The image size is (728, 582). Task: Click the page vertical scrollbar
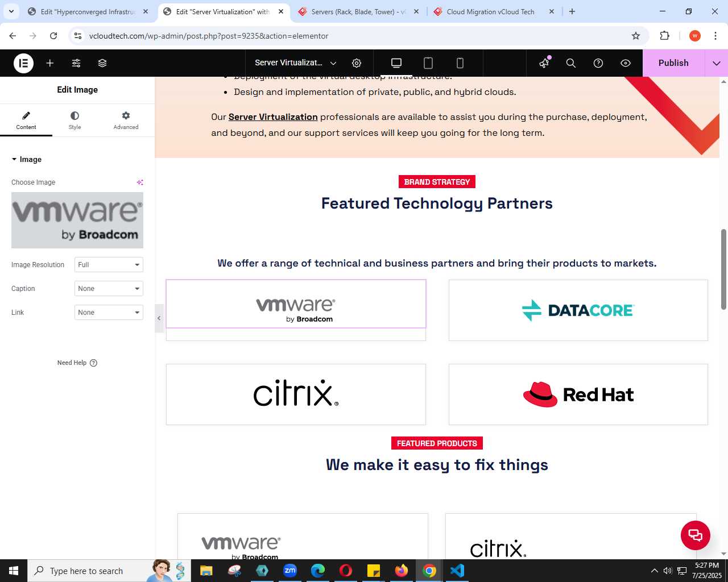point(723,269)
